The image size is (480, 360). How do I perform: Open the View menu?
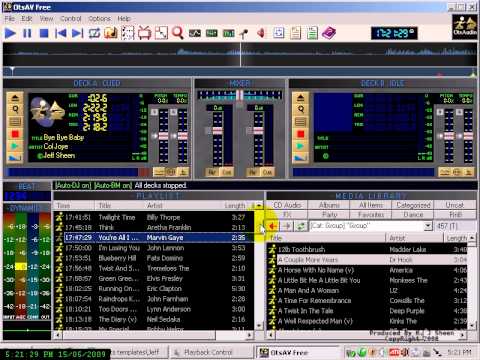point(46,19)
